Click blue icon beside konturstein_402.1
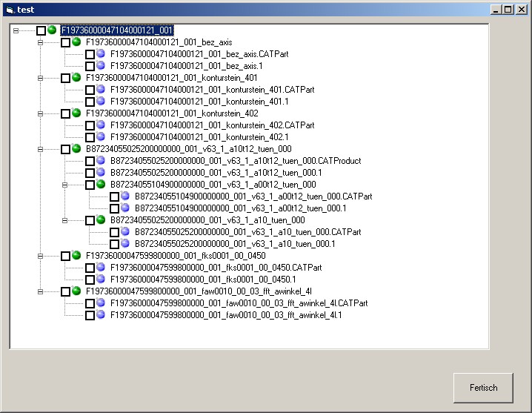 click(x=101, y=136)
